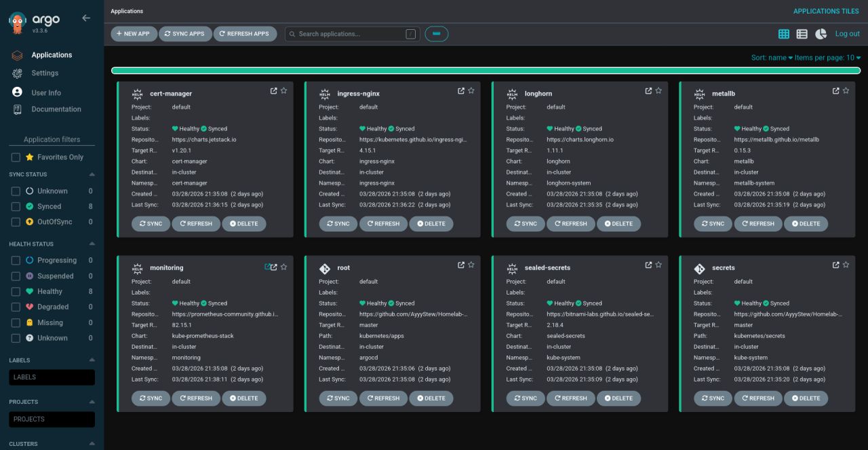Screen dimensions: 868x450
Task: Open User Info in the sidebar
Action: click(45, 92)
